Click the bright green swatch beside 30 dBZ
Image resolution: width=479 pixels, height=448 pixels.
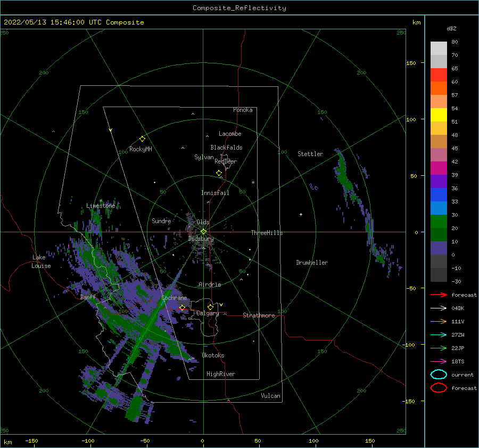point(439,222)
